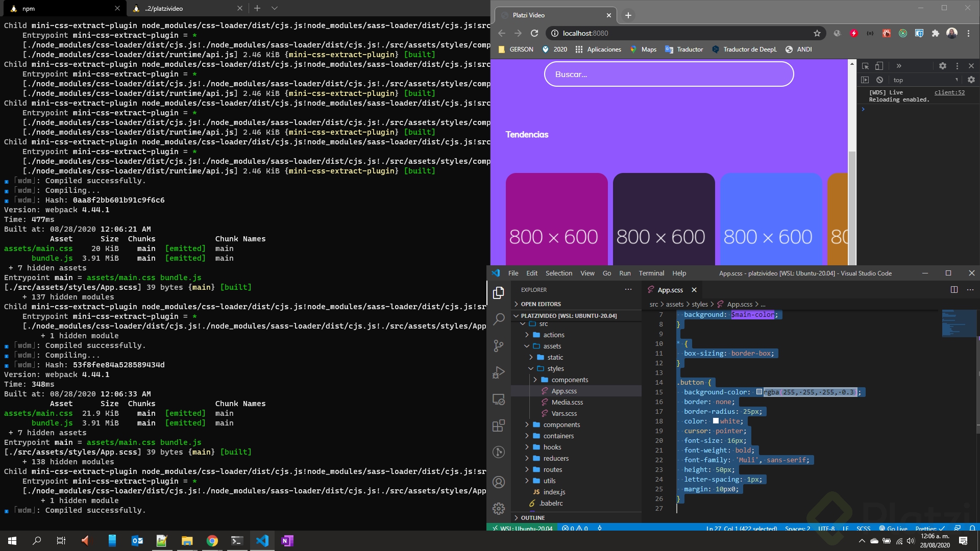Click the Split Editor Right icon

[954, 289]
